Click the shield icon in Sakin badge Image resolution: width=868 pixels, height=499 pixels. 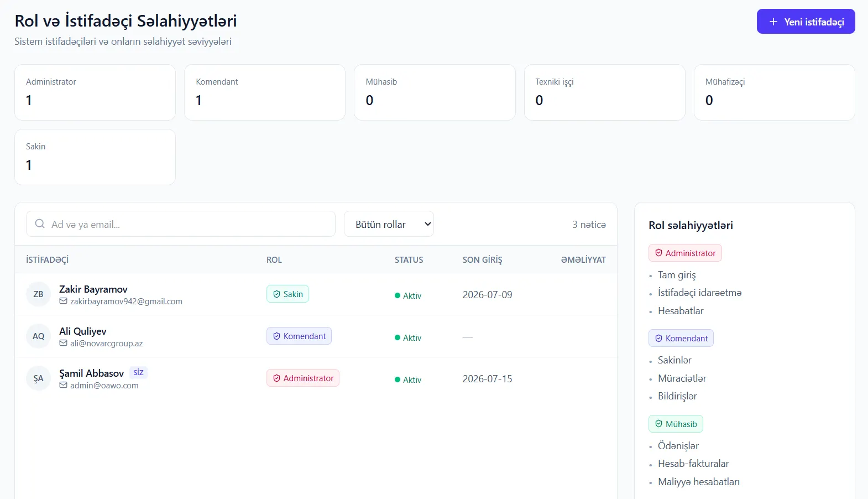[x=276, y=294]
